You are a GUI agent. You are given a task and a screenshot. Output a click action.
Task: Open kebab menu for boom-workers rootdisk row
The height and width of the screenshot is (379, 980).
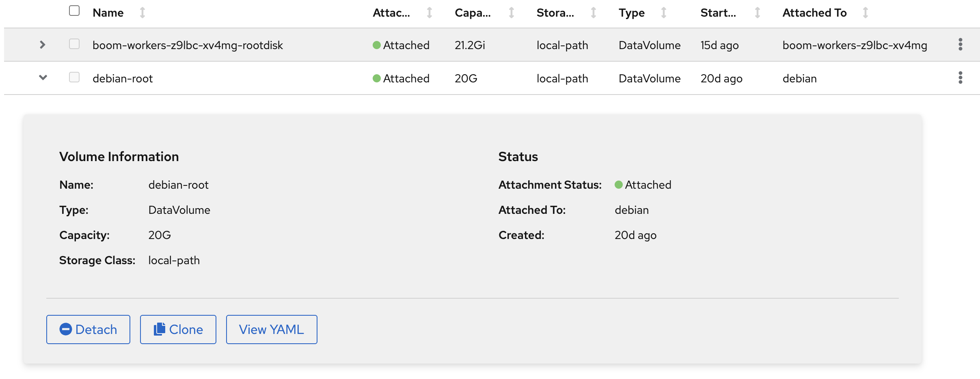[x=960, y=44]
